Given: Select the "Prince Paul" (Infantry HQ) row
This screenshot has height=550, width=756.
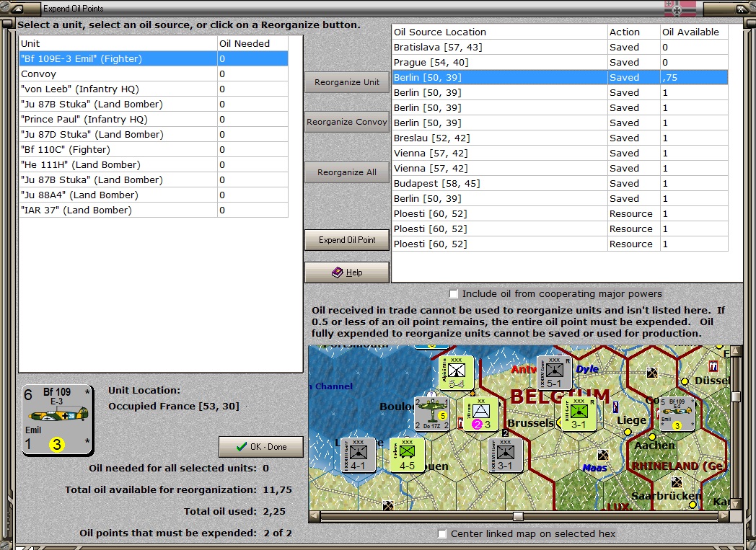Looking at the screenshot, I should [154, 120].
